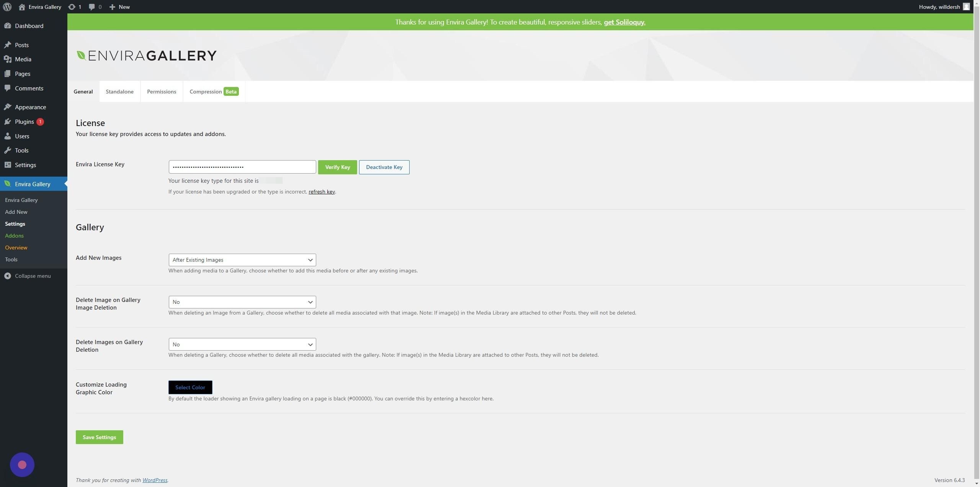Click the Users person icon

[x=8, y=136]
